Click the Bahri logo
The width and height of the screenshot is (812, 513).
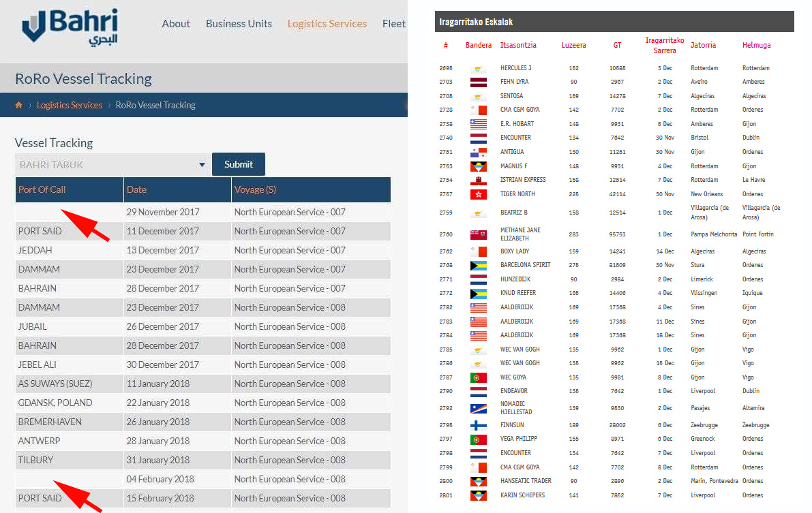(70, 29)
